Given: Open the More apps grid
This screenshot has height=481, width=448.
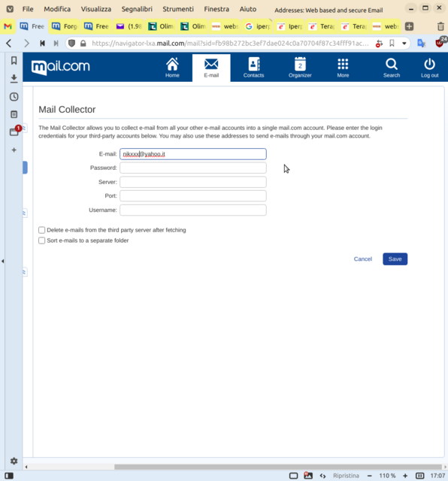Looking at the screenshot, I should point(343,68).
